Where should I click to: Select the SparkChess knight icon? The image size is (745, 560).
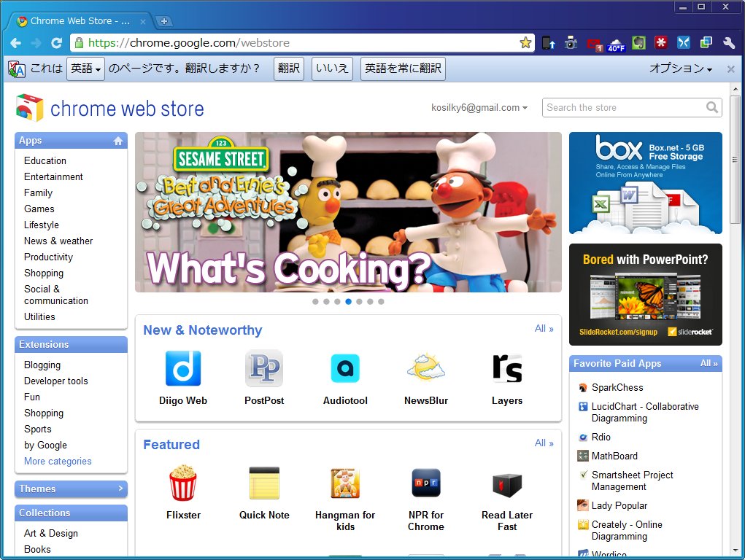(x=582, y=389)
